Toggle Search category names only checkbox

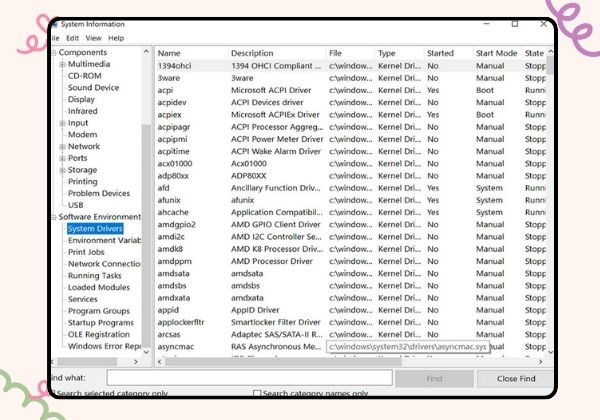tap(257, 393)
